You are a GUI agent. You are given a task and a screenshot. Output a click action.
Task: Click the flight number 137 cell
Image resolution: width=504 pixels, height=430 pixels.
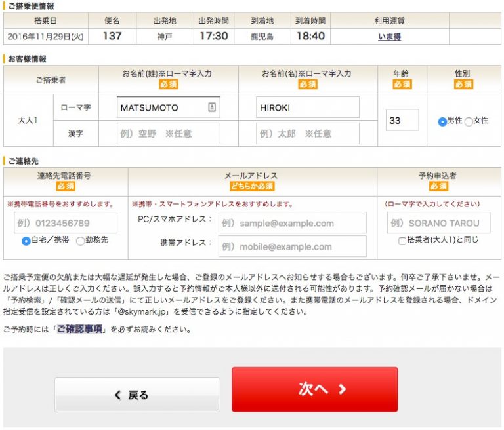pos(112,37)
